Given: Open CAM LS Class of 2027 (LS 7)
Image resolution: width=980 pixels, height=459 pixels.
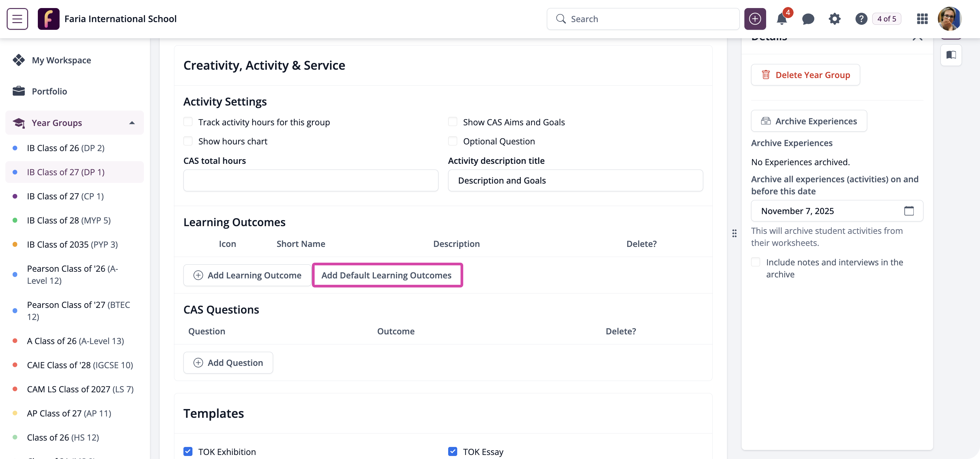Looking at the screenshot, I should point(75,389).
